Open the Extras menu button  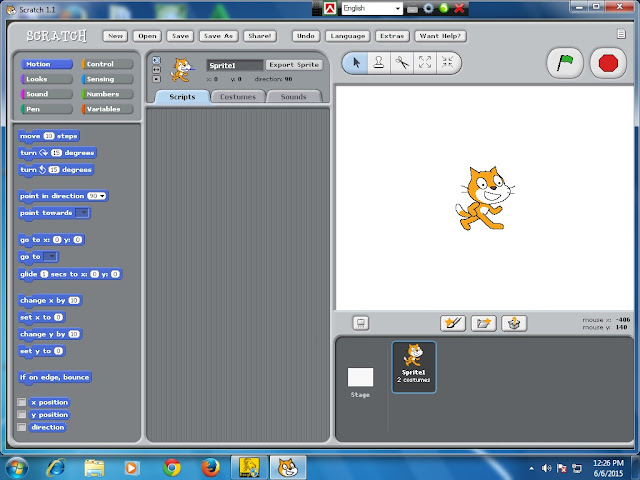[x=392, y=36]
